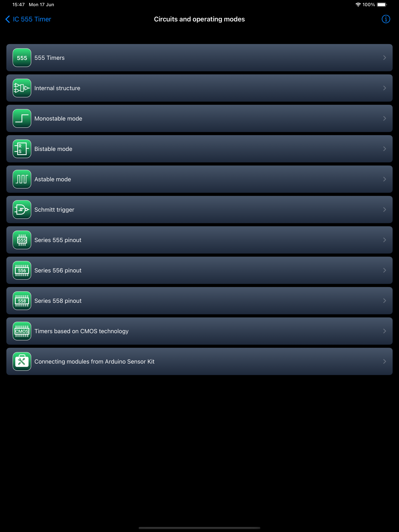Expand the Series 558 pinout chevron
Viewport: 399px width, 532px height.
385,301
